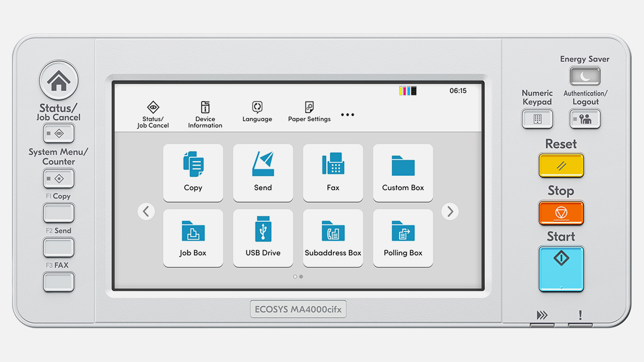Toggle Energy Saver mode
This screenshot has height=362, width=644.
tap(584, 76)
